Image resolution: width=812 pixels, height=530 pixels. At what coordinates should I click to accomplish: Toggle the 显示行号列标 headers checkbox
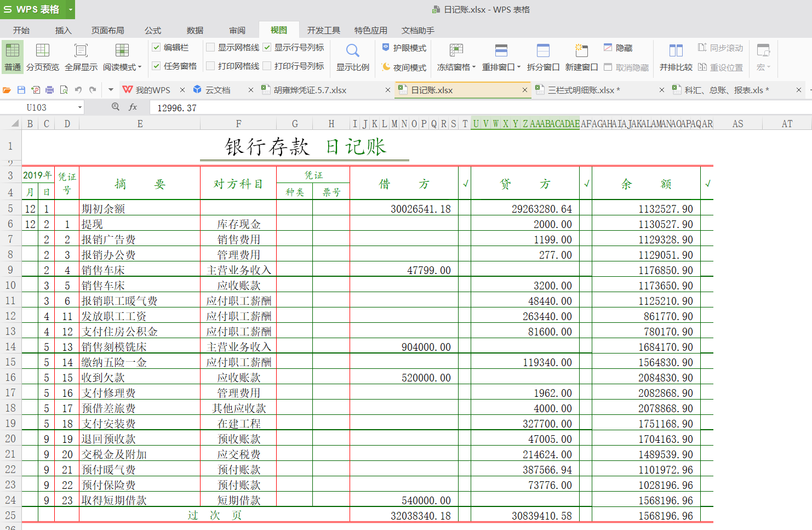click(x=267, y=48)
